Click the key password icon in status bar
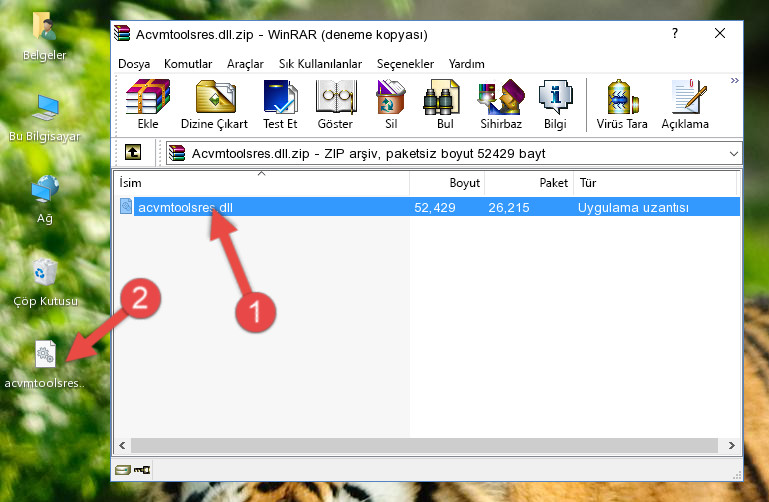The width and height of the screenshot is (769, 502). pos(142,470)
